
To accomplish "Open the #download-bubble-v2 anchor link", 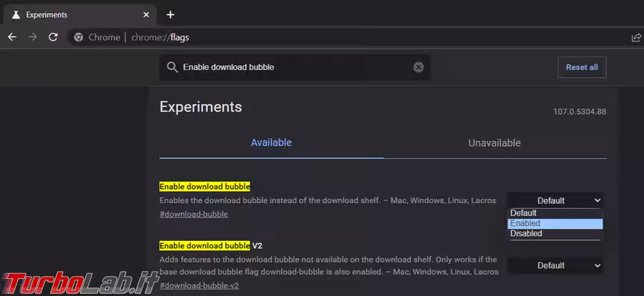I will click(x=199, y=285).
